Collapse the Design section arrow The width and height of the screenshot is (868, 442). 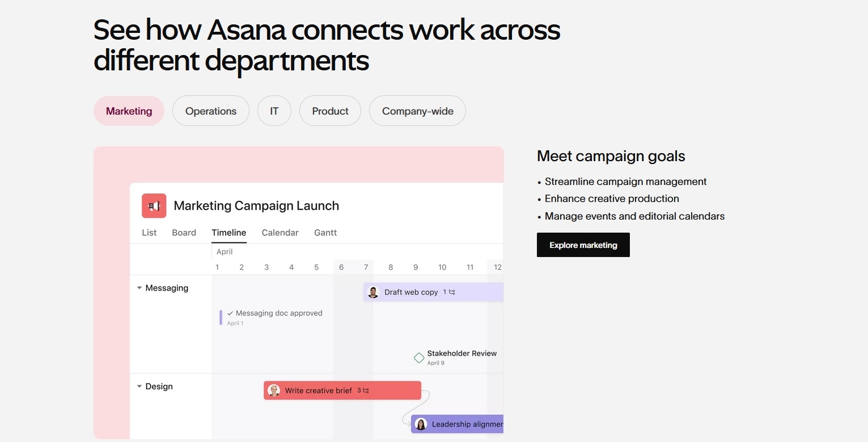(139, 386)
